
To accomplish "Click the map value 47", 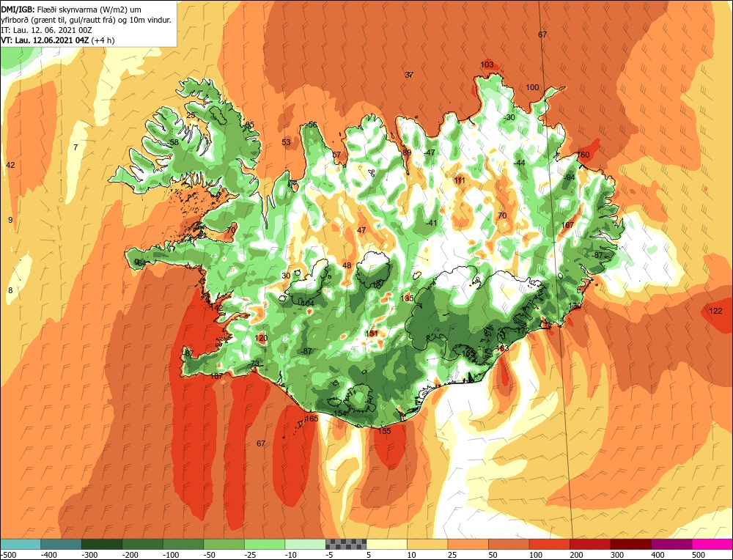I will pos(361,230).
